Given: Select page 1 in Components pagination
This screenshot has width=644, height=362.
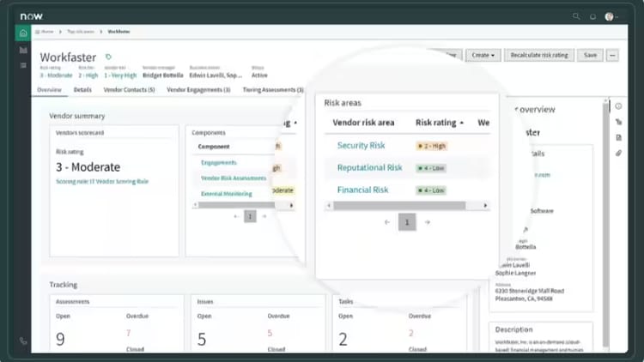Looking at the screenshot, I should 250,216.
